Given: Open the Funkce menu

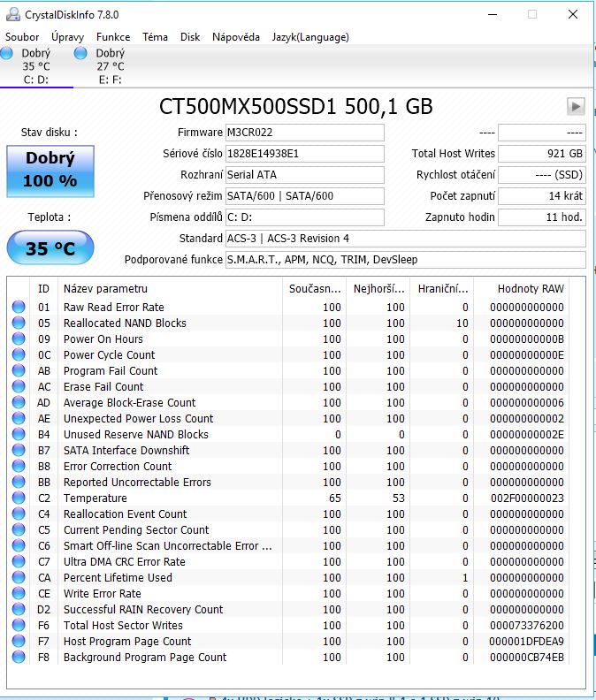Looking at the screenshot, I should pyautogui.click(x=113, y=37).
